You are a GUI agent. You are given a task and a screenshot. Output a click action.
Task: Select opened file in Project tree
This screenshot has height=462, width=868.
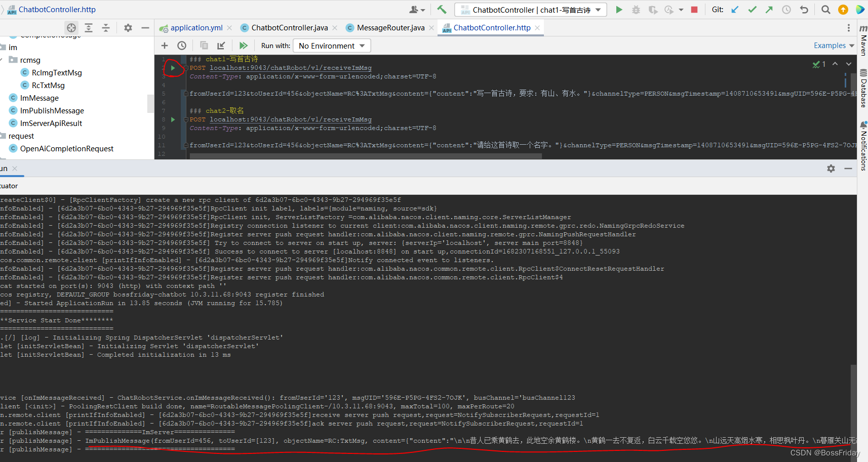pos(71,28)
